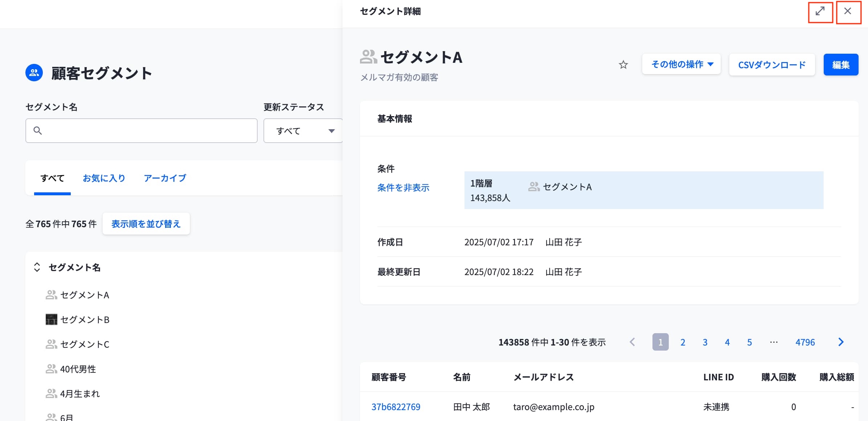
Task: Go to next page with right chevron
Action: 841,342
